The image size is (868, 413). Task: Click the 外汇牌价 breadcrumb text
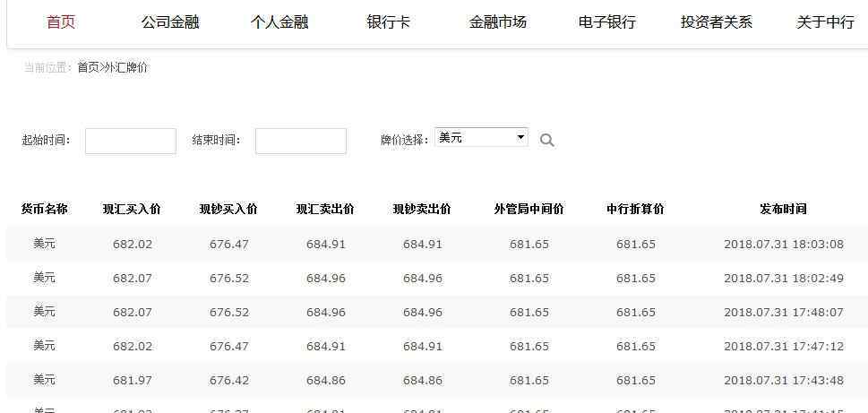[126, 68]
